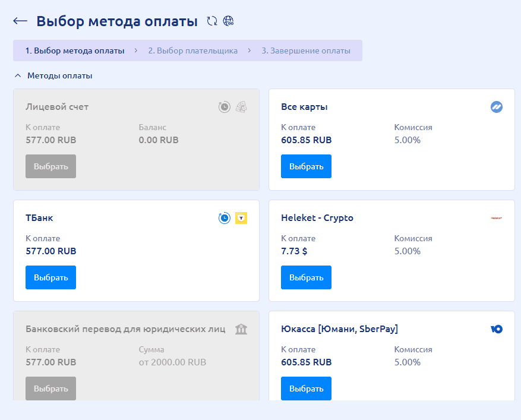Click the globe icon beside the title
This screenshot has height=420, width=521.
tap(228, 21)
